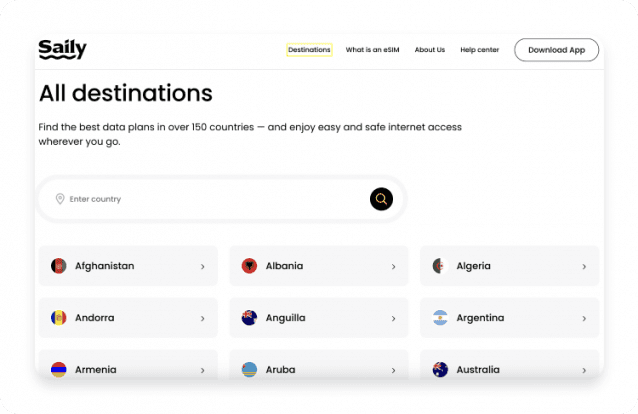Image resolution: width=638 pixels, height=414 pixels.
Task: Focus the Enter country search field
Action: click(x=210, y=199)
